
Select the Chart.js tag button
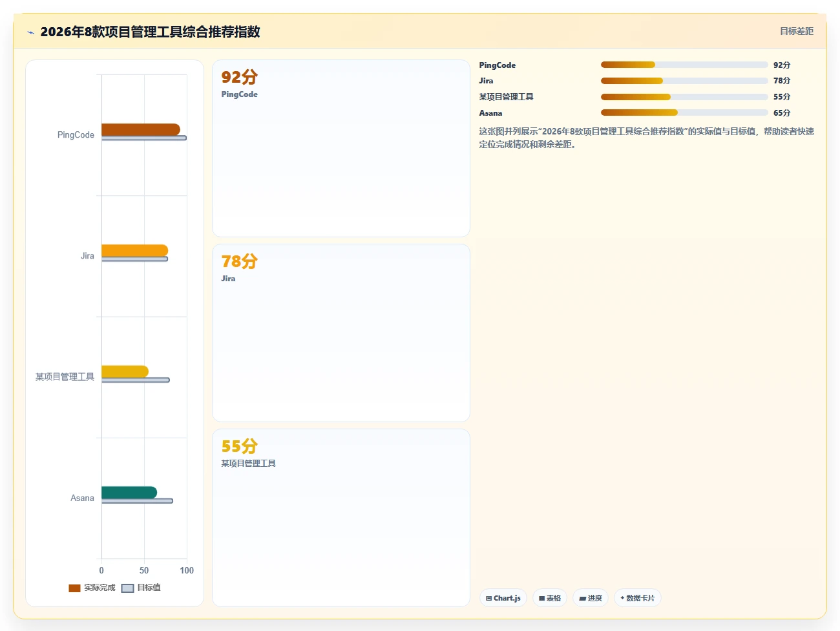[x=503, y=598]
